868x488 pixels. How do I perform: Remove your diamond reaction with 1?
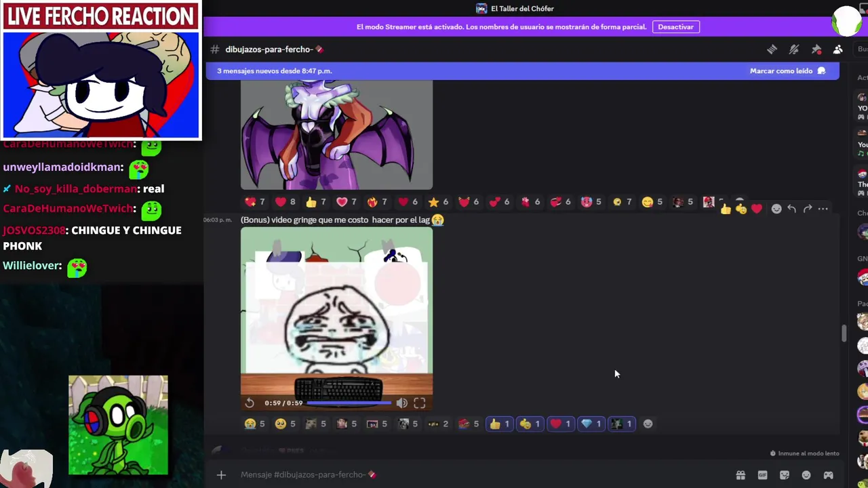(x=591, y=424)
